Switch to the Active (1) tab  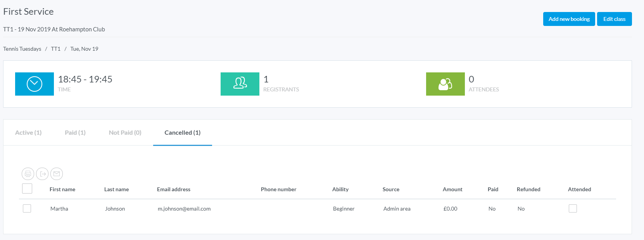pyautogui.click(x=28, y=133)
